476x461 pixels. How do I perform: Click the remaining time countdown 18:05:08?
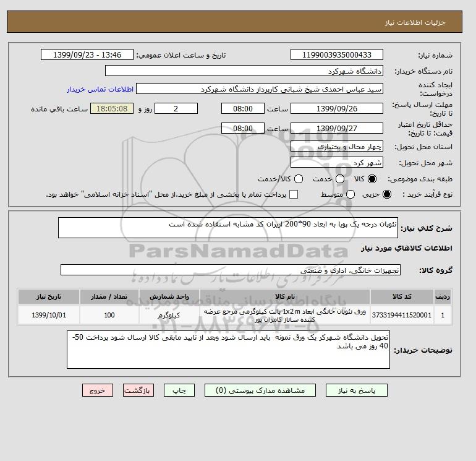tap(112, 108)
